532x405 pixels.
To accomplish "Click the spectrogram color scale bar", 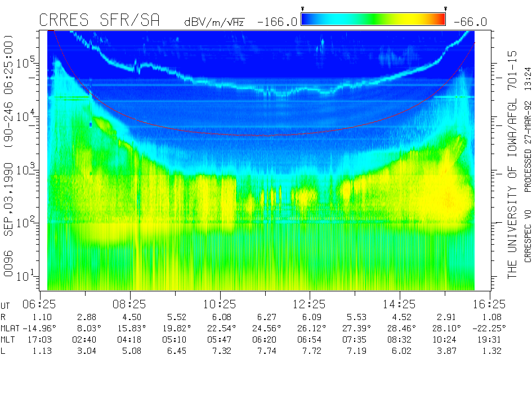I will [x=373, y=19].
